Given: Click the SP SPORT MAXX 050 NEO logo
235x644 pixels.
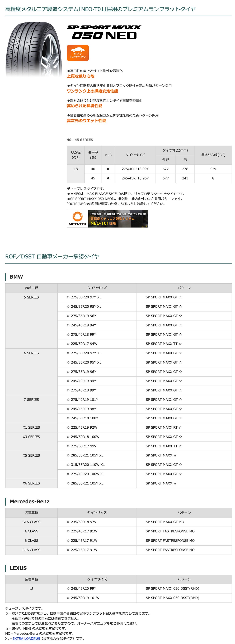Looking at the screenshot, I should pyautogui.click(x=104, y=32).
